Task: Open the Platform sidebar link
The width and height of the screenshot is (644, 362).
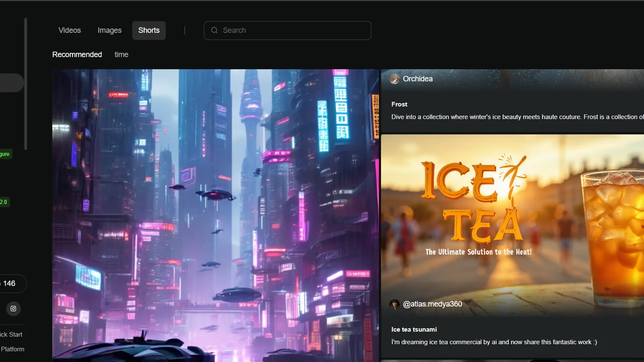Action: click(x=12, y=349)
